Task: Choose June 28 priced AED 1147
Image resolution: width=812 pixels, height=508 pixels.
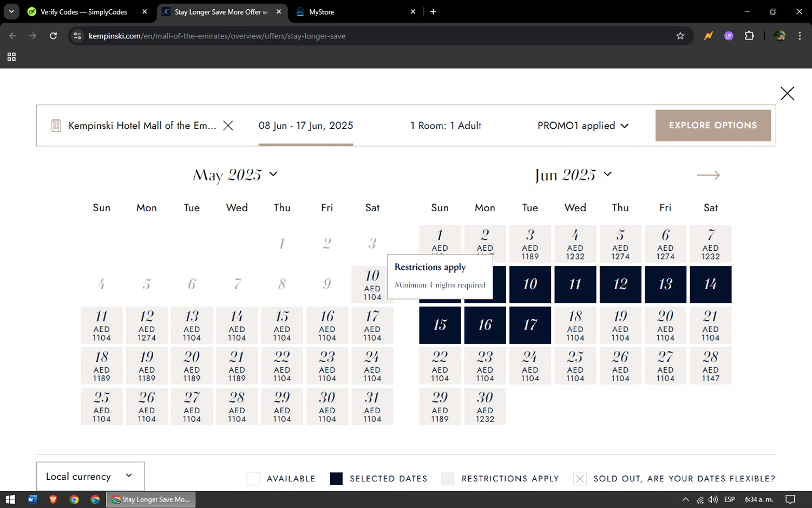Action: pos(710,366)
